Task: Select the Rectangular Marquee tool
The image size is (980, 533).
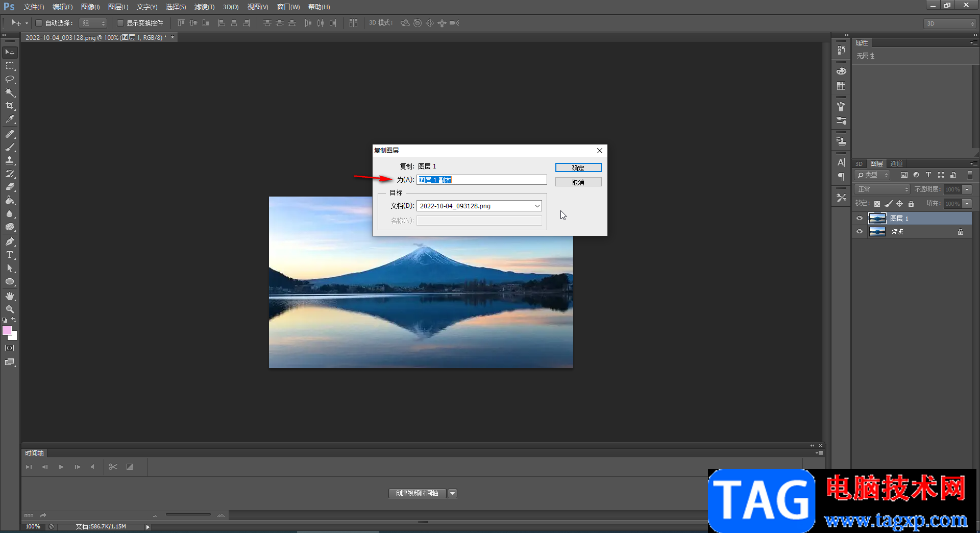Action: [10, 66]
